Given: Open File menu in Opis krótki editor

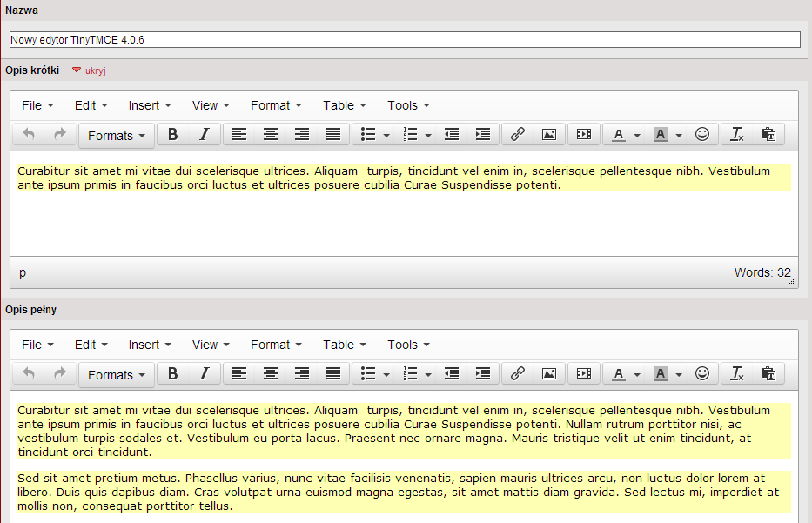Looking at the screenshot, I should click(37, 105).
